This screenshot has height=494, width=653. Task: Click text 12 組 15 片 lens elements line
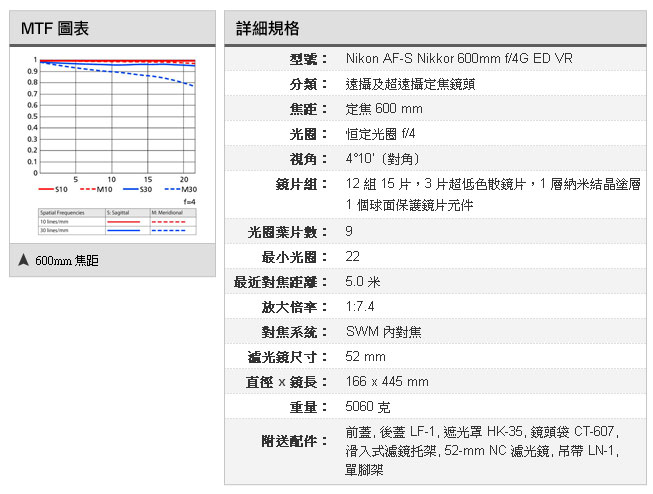pos(493,184)
